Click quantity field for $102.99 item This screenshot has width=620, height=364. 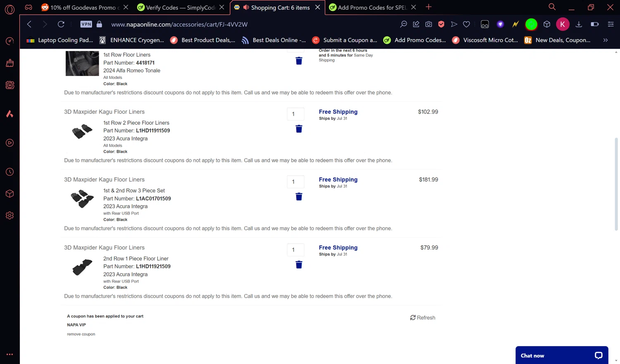point(296,114)
